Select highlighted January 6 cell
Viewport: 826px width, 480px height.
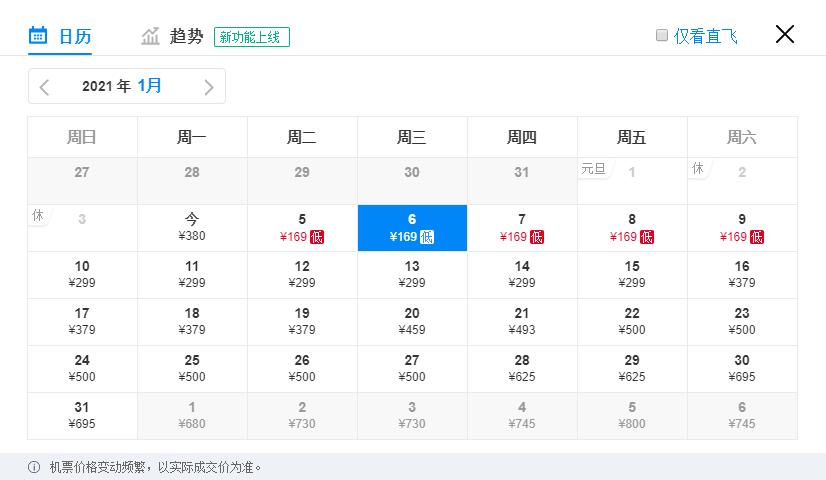coord(412,228)
